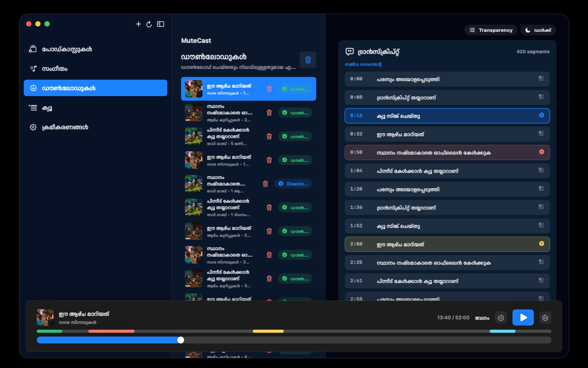Open ക്രമീകരണങ്ങൾ settings in sidebar

pos(96,127)
